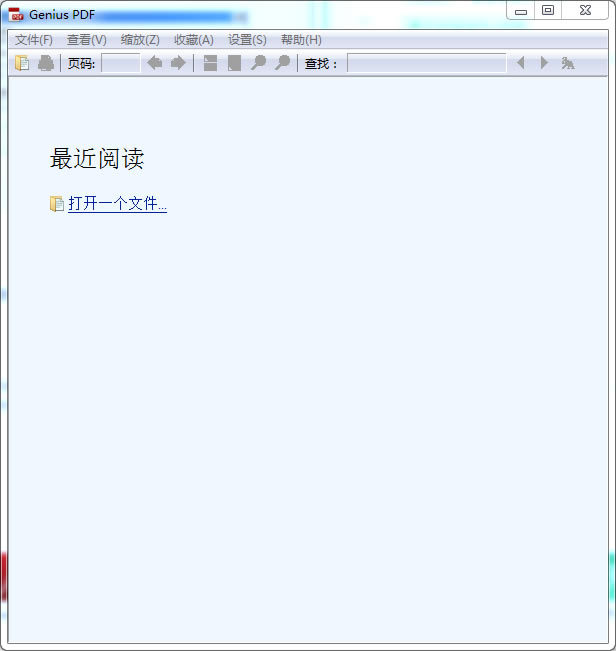616x651 pixels.
Task: Open the 缩放(Z) menu
Action: click(x=140, y=40)
